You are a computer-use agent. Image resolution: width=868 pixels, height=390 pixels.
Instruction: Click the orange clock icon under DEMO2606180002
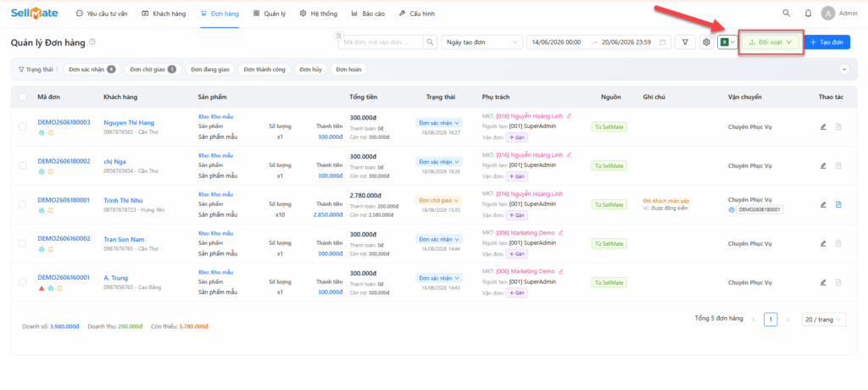pos(50,172)
